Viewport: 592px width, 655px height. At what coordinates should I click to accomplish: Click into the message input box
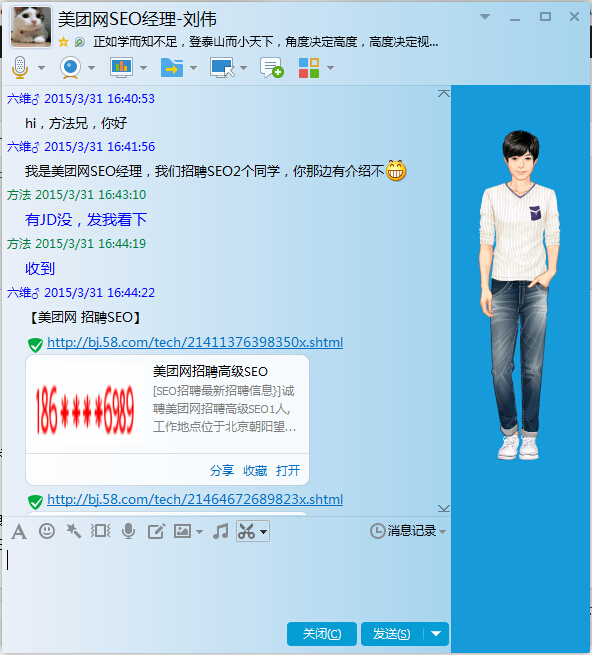pos(226,581)
